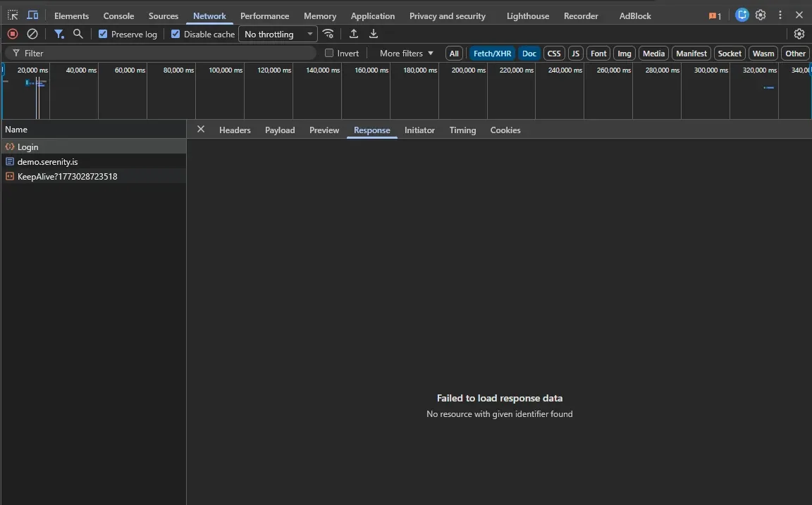Export HAR file with download arrow icon
Screen dimensions: 812x505
tap(373, 33)
